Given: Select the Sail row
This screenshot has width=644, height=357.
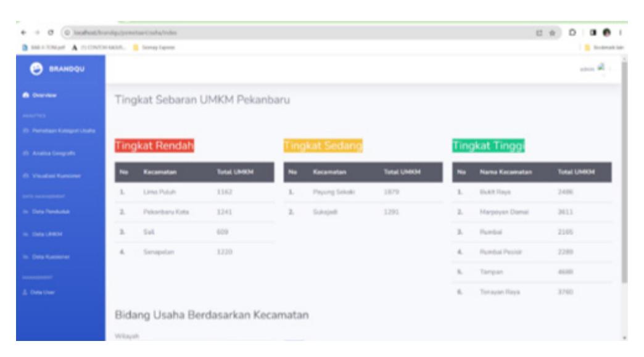Looking at the screenshot, I should 194,232.
